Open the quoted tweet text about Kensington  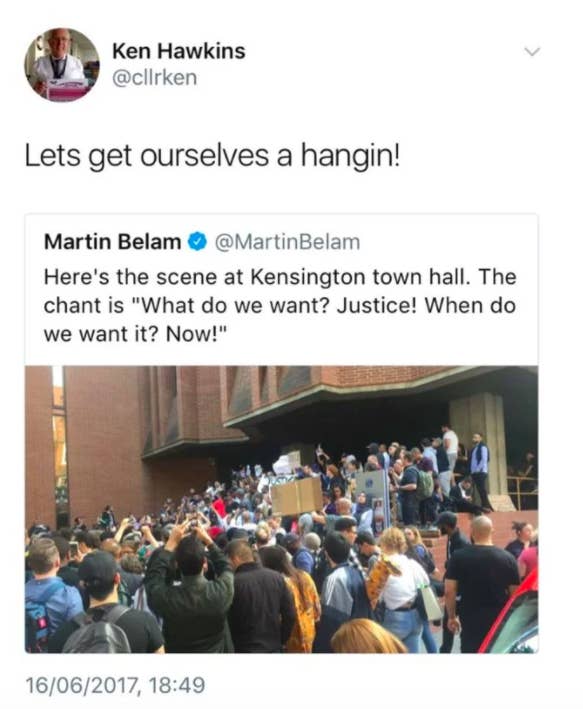(x=280, y=305)
